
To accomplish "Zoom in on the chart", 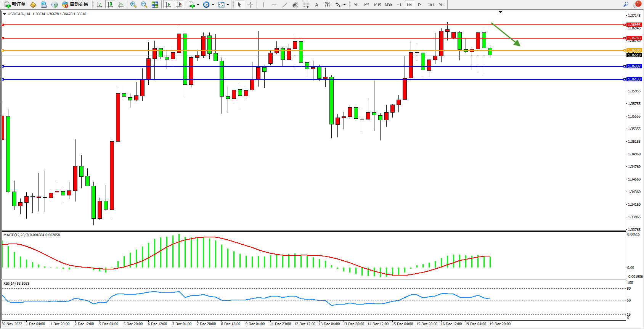I will pyautogui.click(x=133, y=5).
